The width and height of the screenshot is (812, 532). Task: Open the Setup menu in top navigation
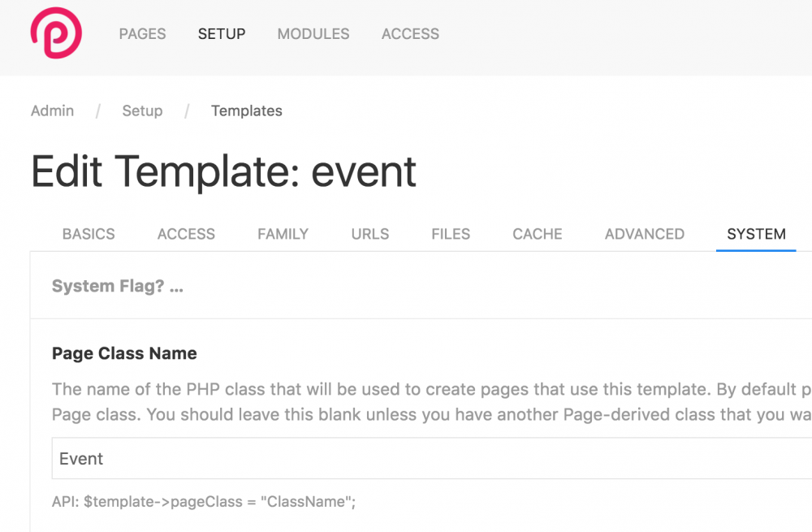222,34
